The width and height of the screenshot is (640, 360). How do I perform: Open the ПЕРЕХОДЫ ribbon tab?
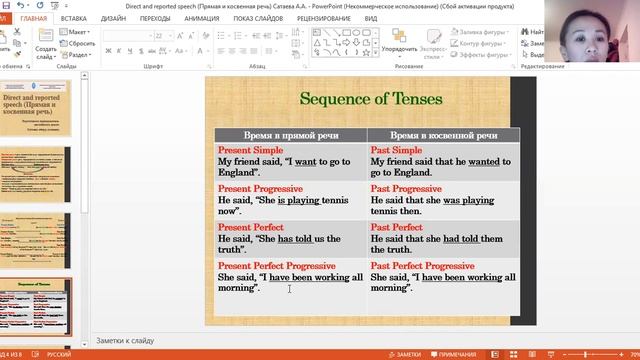(155, 18)
